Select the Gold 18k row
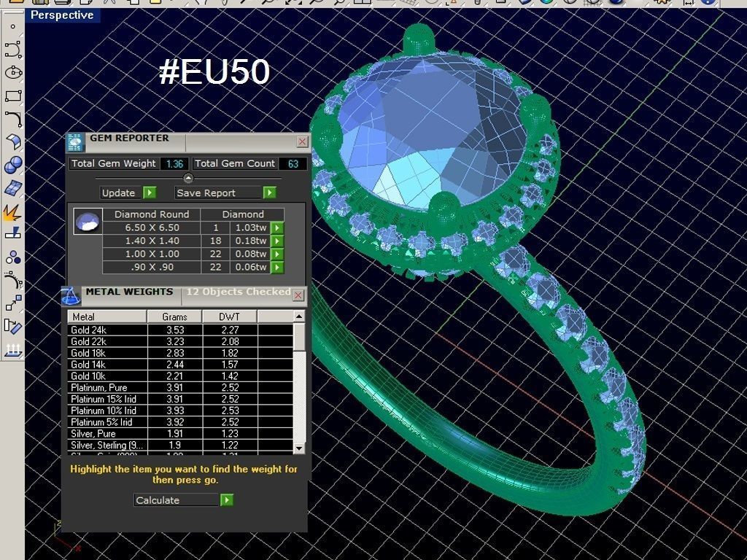This screenshot has width=747, height=560. click(x=180, y=353)
